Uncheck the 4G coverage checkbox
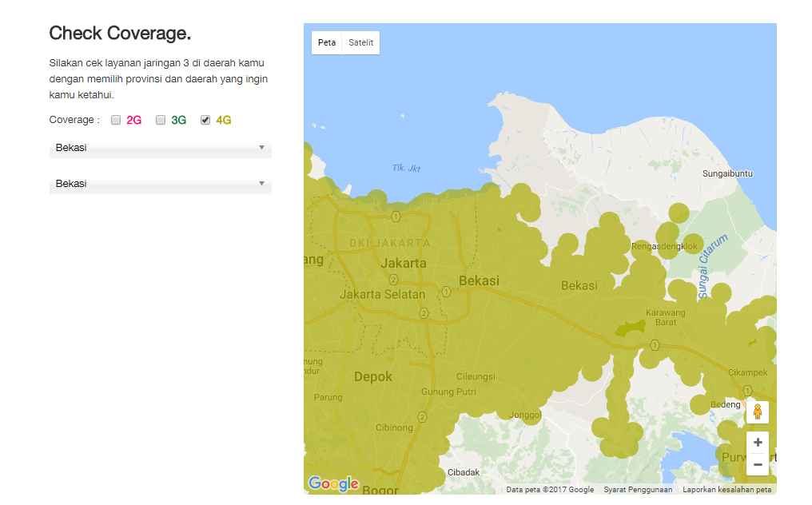Viewport: 812px width, 505px height. point(205,120)
